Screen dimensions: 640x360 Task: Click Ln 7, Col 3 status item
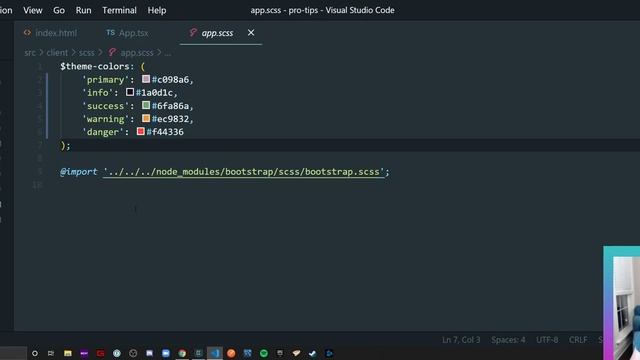point(461,340)
